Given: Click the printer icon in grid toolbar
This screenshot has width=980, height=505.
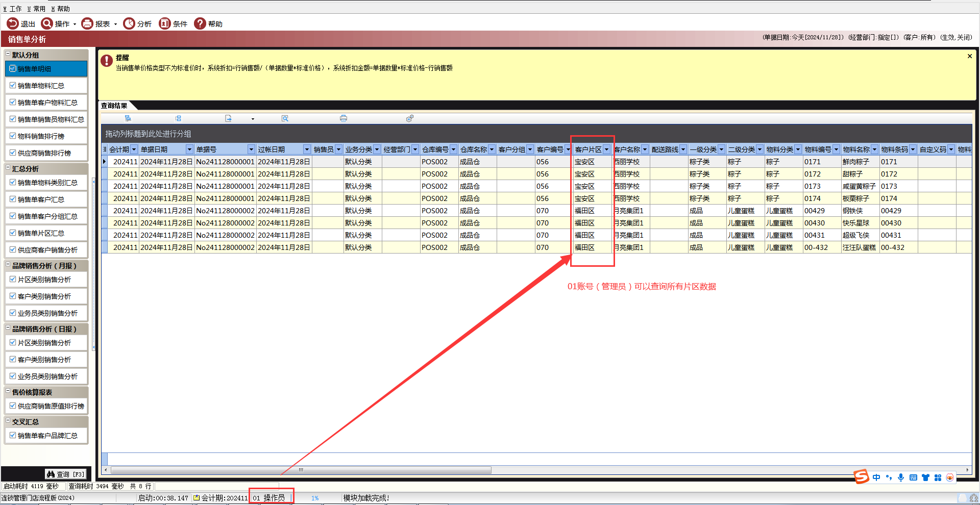Looking at the screenshot, I should pyautogui.click(x=344, y=118).
